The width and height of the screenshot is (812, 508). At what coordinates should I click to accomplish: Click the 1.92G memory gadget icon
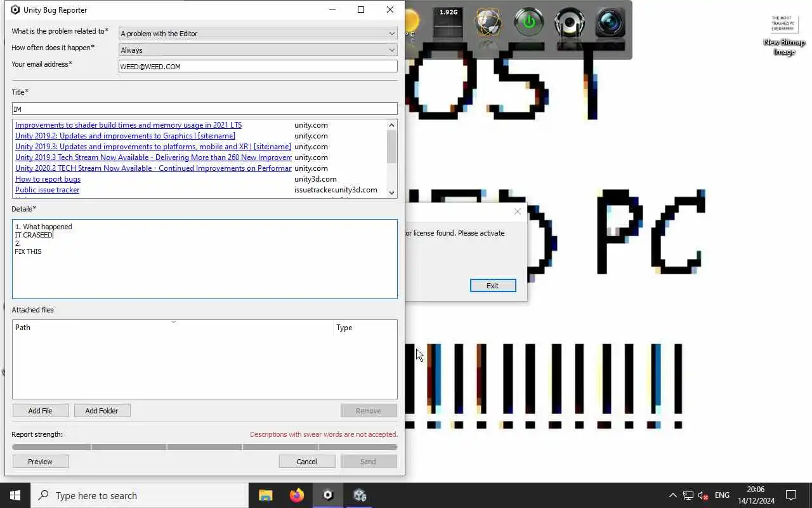tap(448, 23)
